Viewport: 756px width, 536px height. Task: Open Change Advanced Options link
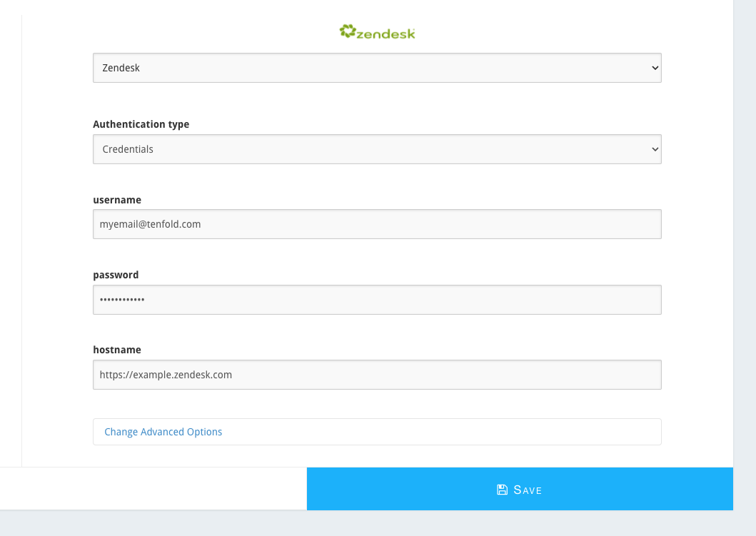163,432
